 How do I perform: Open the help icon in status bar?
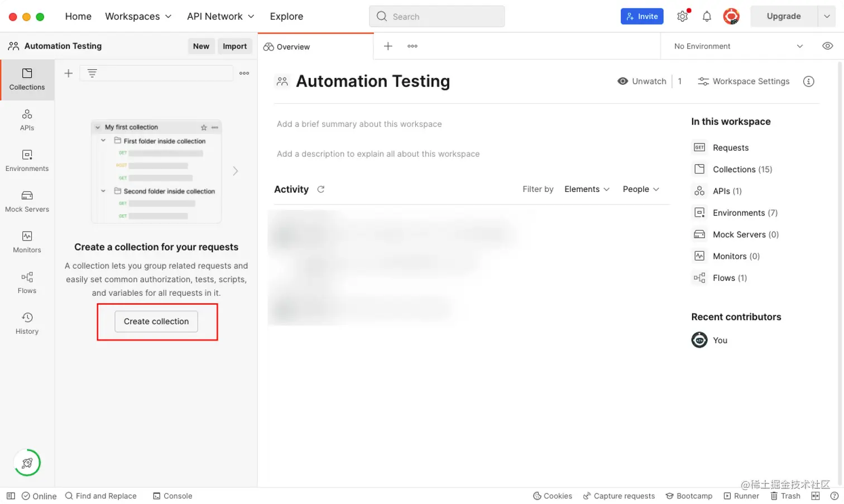pyautogui.click(x=834, y=496)
